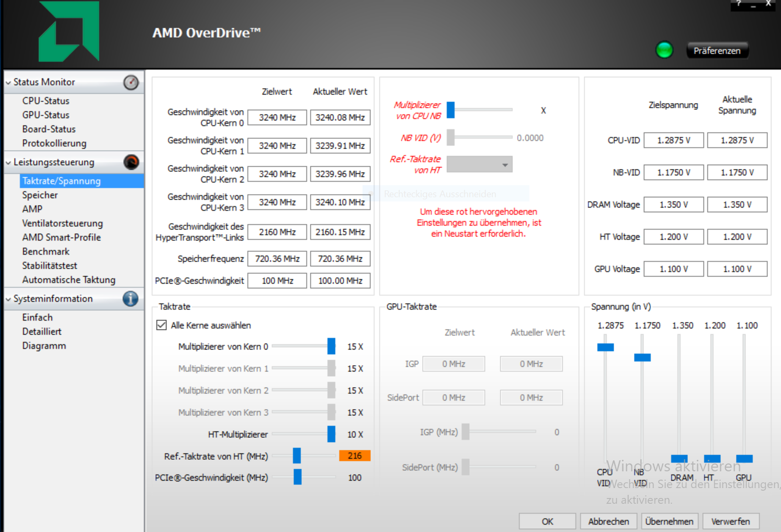Click the HT voltage slider handle
The width and height of the screenshot is (781, 532).
pos(712,459)
